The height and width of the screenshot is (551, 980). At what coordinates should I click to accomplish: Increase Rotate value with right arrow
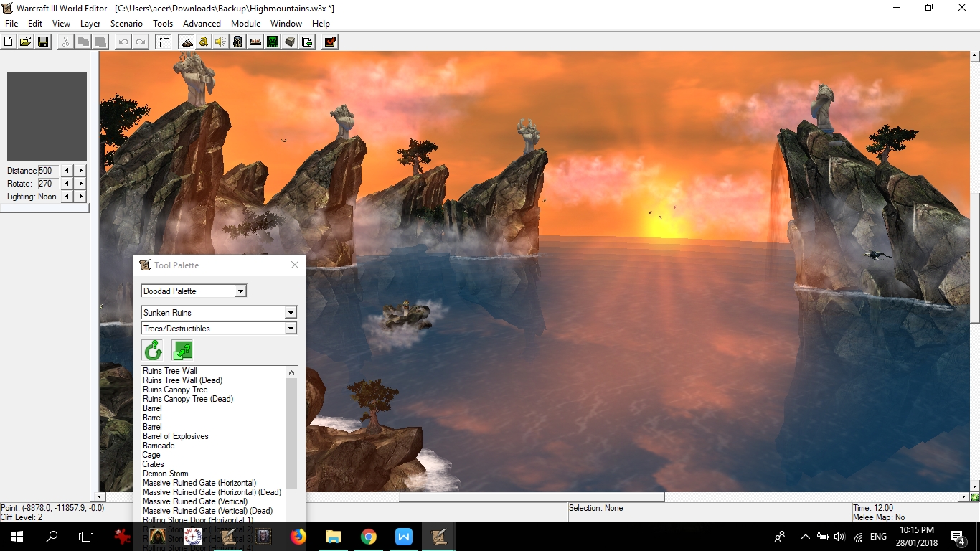point(80,184)
